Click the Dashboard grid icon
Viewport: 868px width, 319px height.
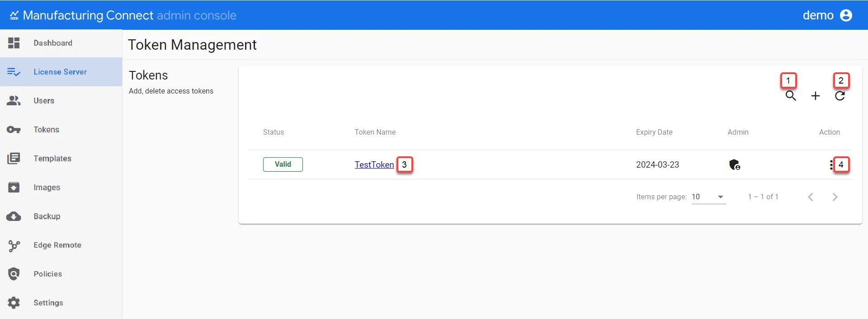(x=14, y=43)
